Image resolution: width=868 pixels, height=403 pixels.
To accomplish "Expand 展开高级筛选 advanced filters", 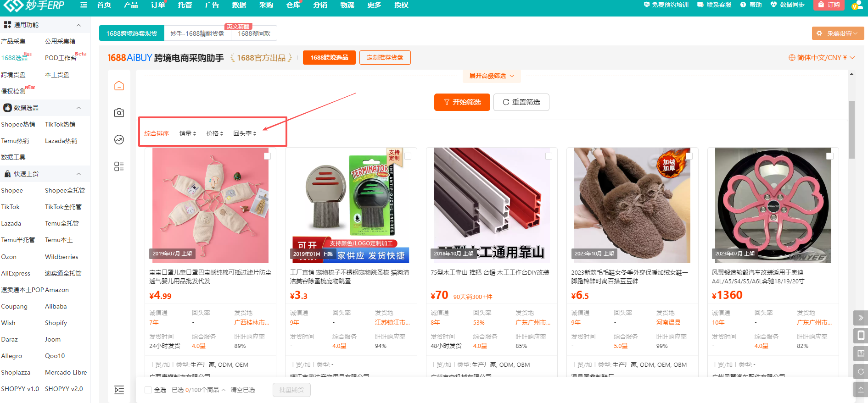I will 492,76.
